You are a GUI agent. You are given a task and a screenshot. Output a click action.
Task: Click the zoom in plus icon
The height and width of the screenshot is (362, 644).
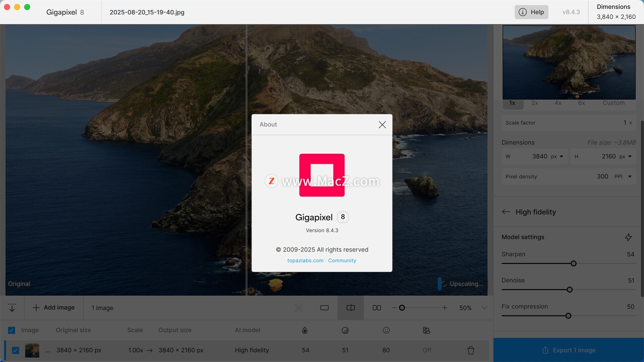tap(445, 308)
